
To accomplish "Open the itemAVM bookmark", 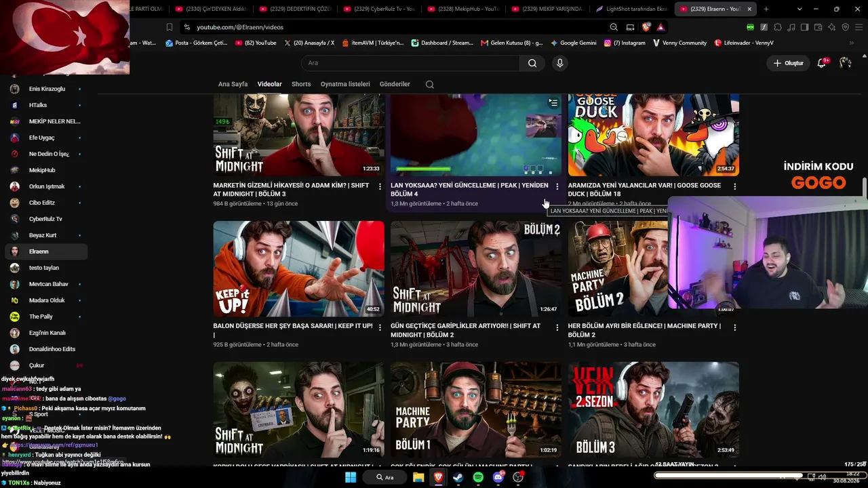I will (x=373, y=43).
